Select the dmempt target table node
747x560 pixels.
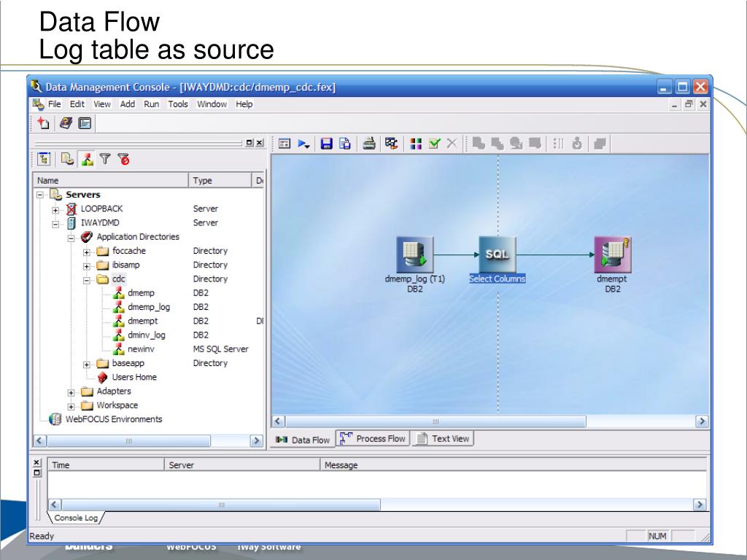point(613,254)
